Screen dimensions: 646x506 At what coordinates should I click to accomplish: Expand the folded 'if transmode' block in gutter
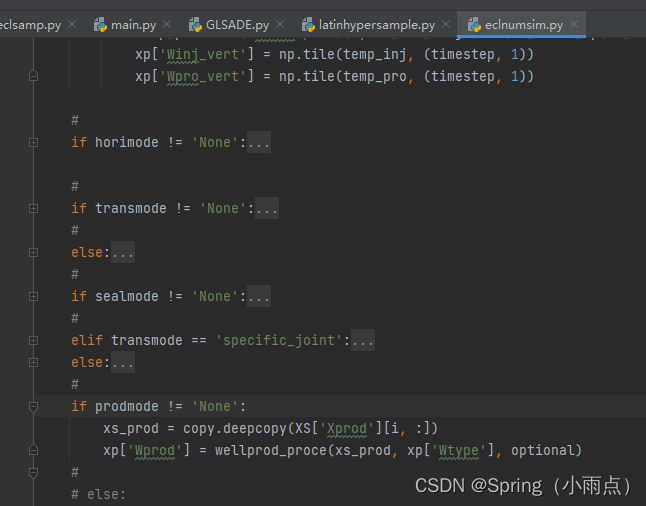(x=34, y=208)
